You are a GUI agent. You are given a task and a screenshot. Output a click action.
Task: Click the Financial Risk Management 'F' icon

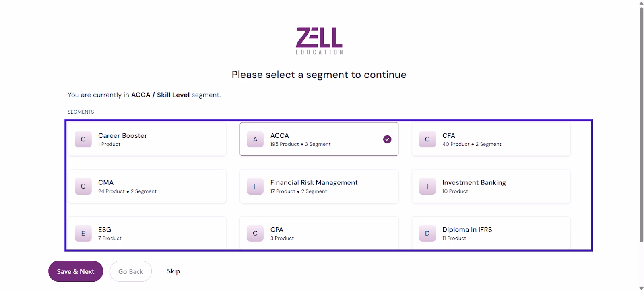pyautogui.click(x=255, y=186)
